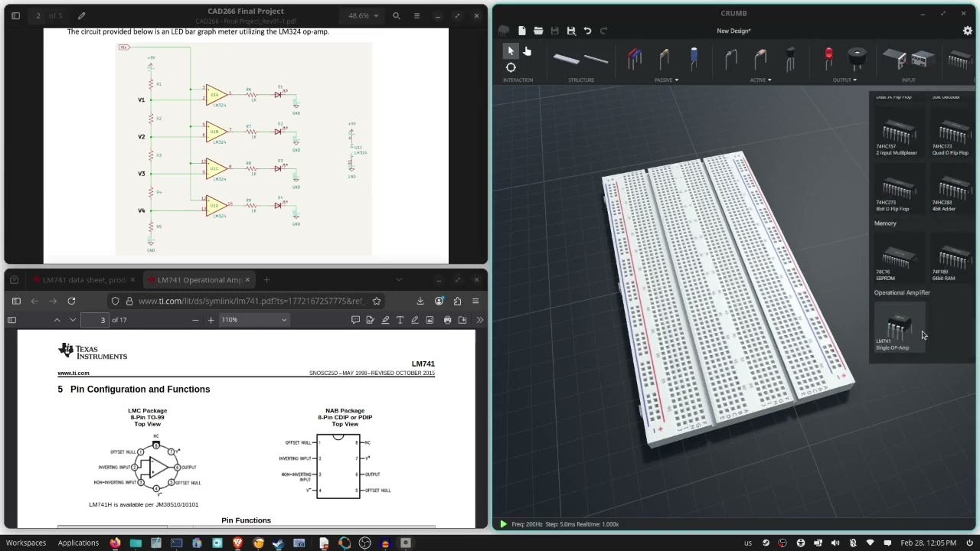Open the browser downloads panel
Viewport: 980px width, 551px height.
(420, 301)
